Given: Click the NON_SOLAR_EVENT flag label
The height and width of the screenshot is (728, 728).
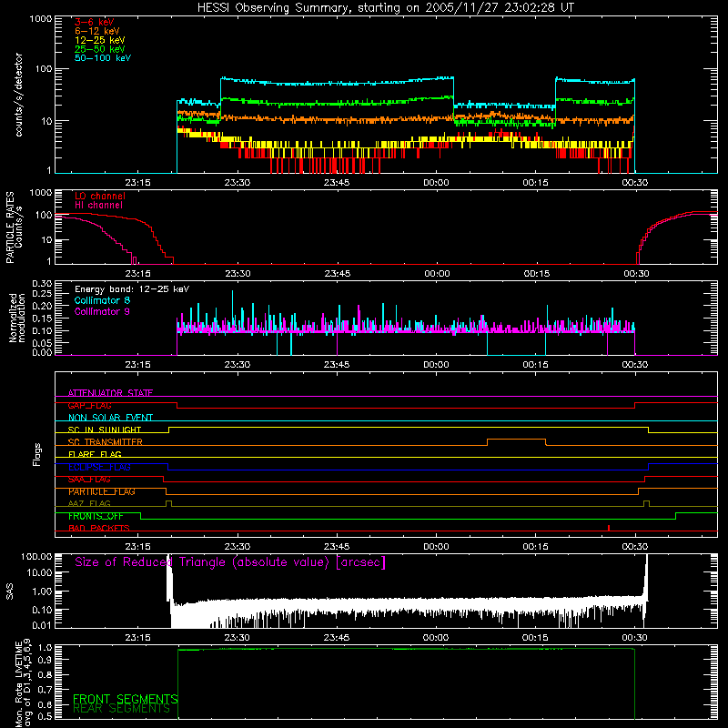Looking at the screenshot, I should tap(110, 418).
